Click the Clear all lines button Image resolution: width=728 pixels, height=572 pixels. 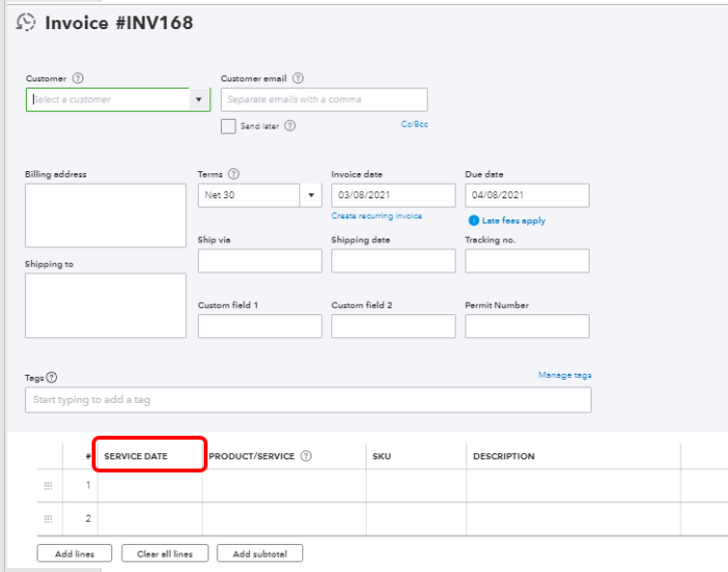(164, 554)
